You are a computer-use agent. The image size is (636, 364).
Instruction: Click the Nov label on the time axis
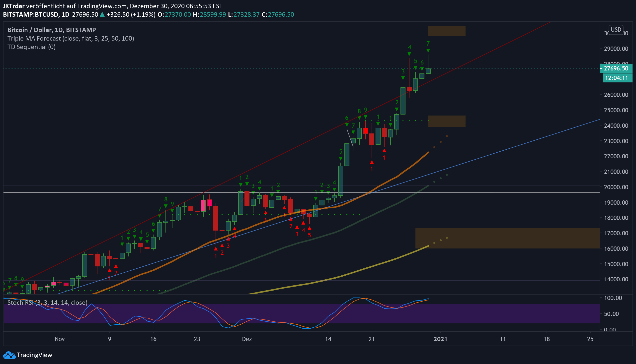(60, 339)
